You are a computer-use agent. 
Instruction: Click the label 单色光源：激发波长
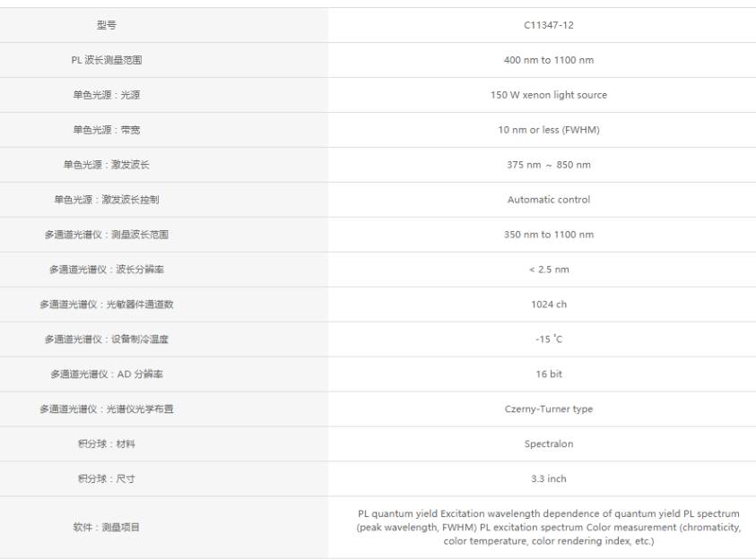click(107, 165)
